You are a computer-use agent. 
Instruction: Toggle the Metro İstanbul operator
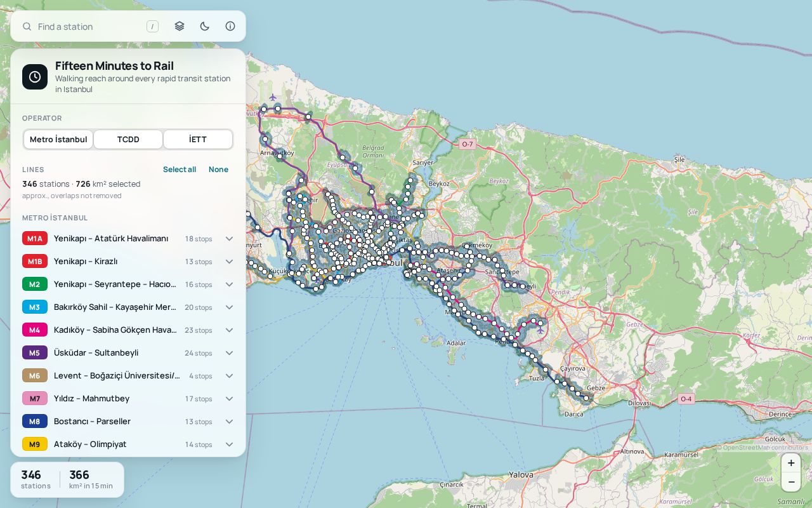(58, 140)
